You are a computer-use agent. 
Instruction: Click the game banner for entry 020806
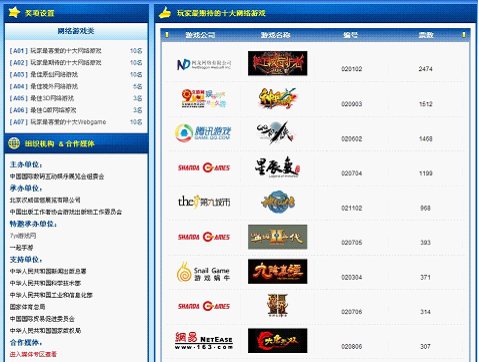click(x=277, y=341)
